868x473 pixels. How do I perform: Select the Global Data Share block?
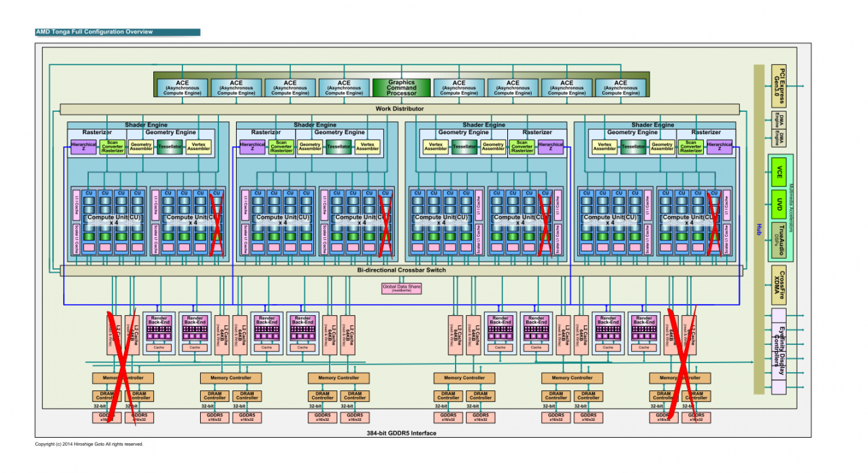tap(401, 288)
